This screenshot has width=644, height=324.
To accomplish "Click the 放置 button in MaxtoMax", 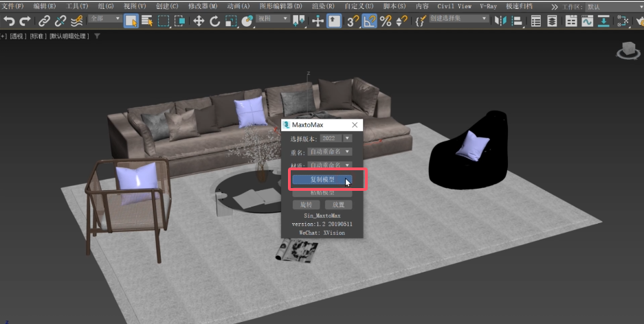I will [338, 205].
